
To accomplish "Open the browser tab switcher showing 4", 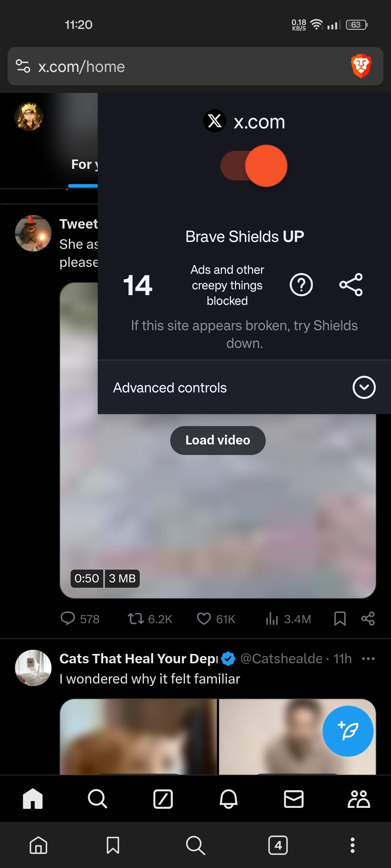I will (278, 845).
